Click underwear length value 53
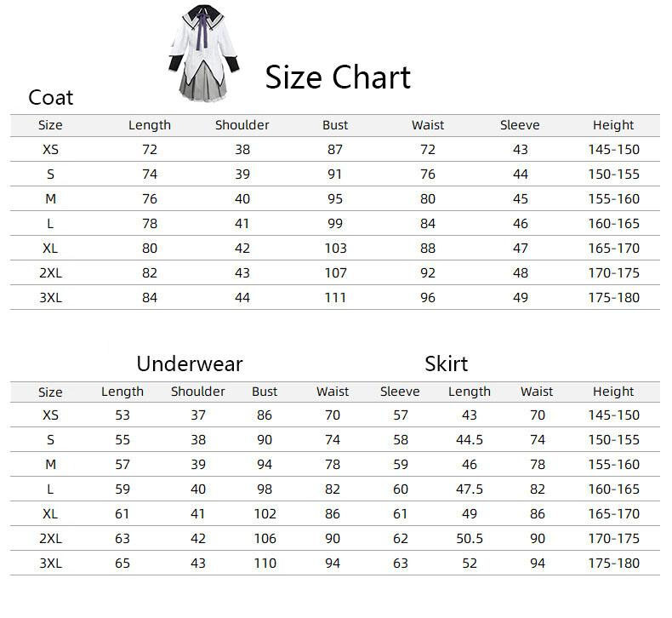The height and width of the screenshot is (618, 672). (122, 415)
